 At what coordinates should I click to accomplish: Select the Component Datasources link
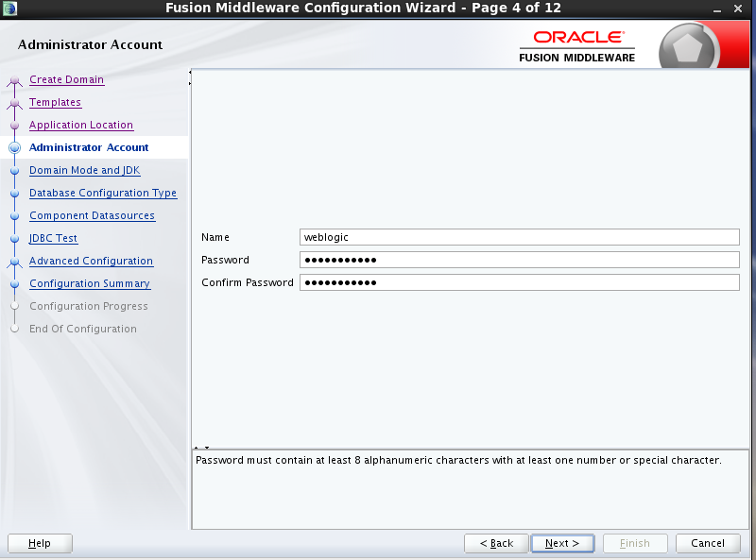[91, 215]
